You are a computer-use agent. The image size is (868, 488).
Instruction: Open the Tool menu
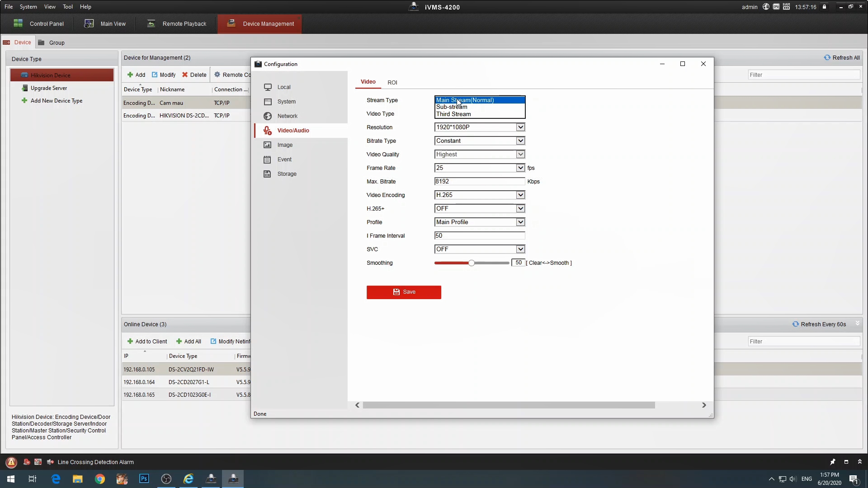68,7
